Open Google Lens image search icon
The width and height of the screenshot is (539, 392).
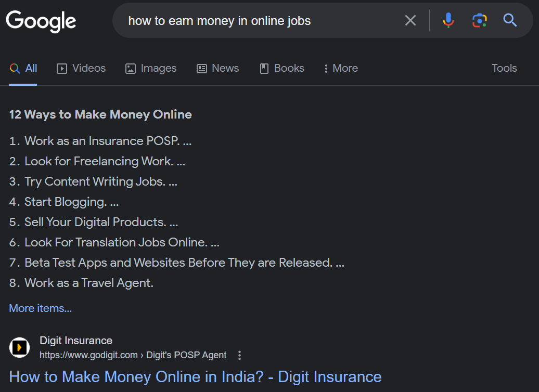480,21
